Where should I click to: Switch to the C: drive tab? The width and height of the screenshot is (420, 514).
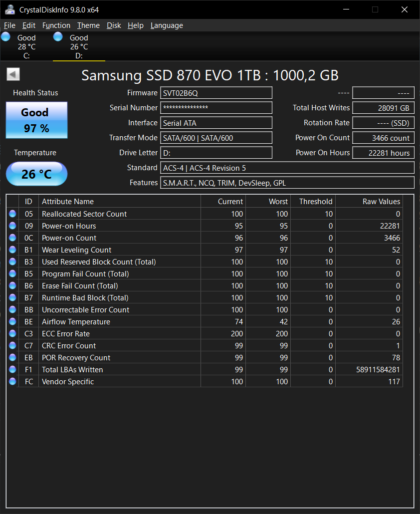(26, 46)
